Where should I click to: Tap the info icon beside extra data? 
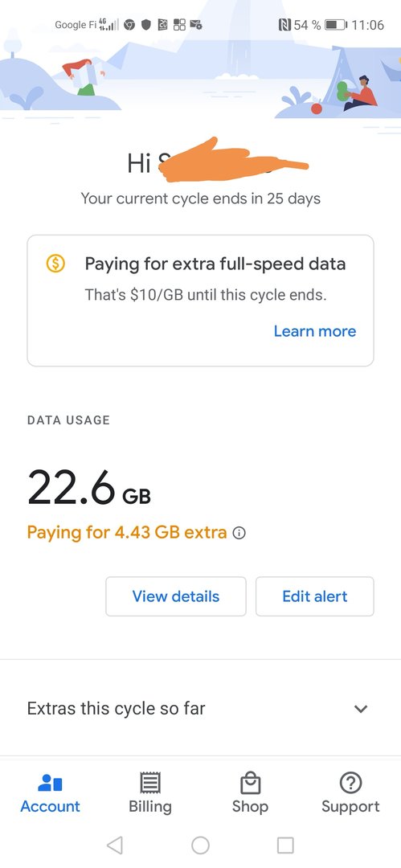coord(239,533)
